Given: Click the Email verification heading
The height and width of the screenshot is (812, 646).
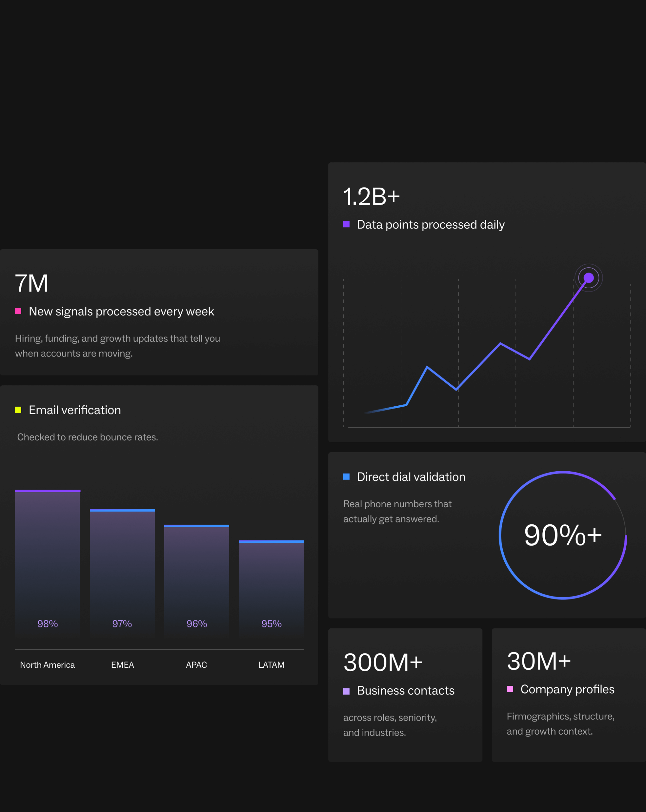Looking at the screenshot, I should (x=74, y=410).
